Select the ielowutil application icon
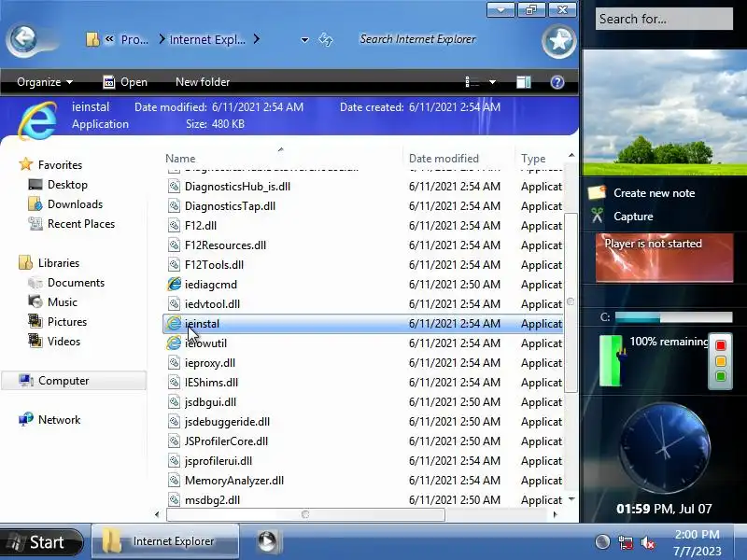 pos(175,343)
